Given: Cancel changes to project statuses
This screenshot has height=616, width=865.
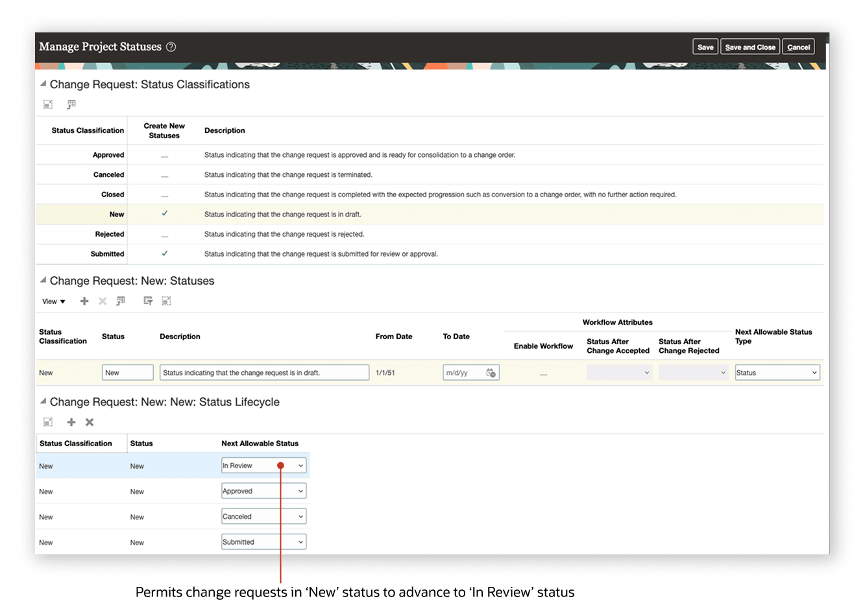Looking at the screenshot, I should coord(798,46).
